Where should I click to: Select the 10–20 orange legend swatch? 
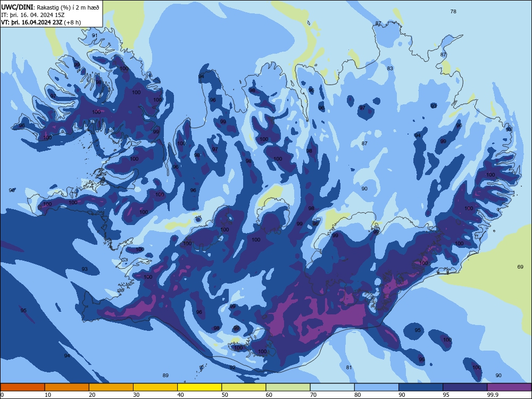pos(67,387)
